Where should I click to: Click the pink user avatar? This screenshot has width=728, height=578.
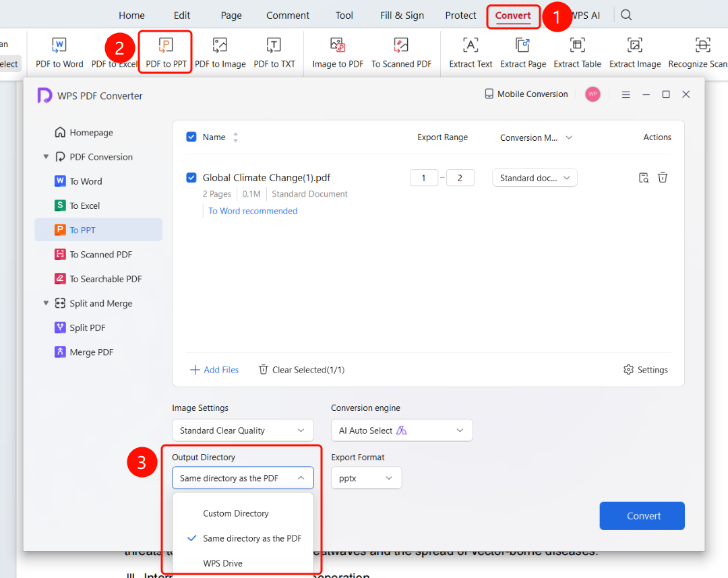tap(593, 94)
